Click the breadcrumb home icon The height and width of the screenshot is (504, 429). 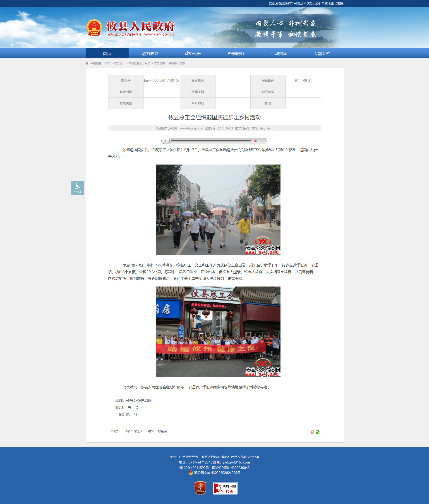[x=87, y=63]
